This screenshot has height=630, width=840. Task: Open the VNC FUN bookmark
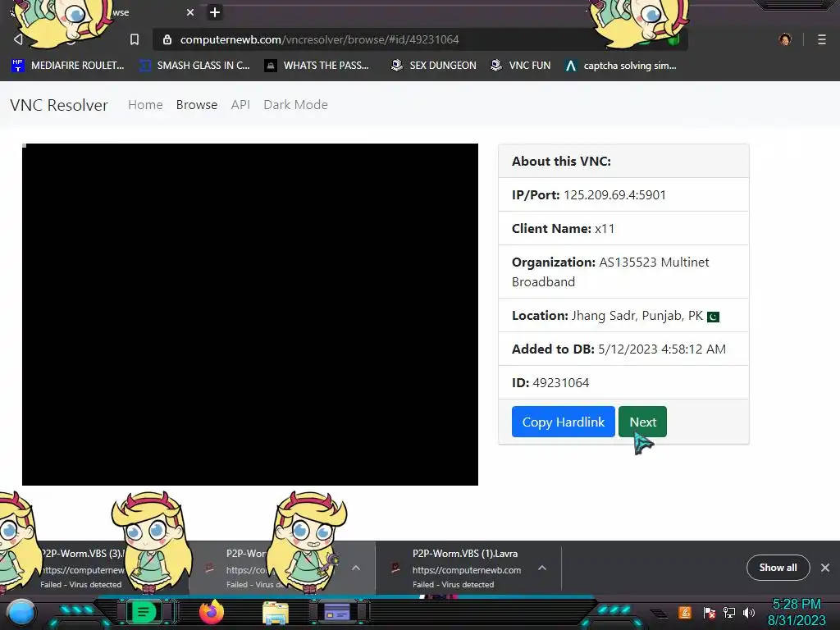(x=521, y=66)
